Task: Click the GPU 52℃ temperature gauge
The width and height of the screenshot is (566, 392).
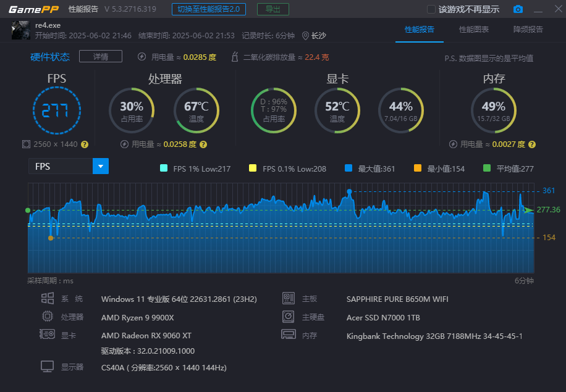Action: (337, 111)
